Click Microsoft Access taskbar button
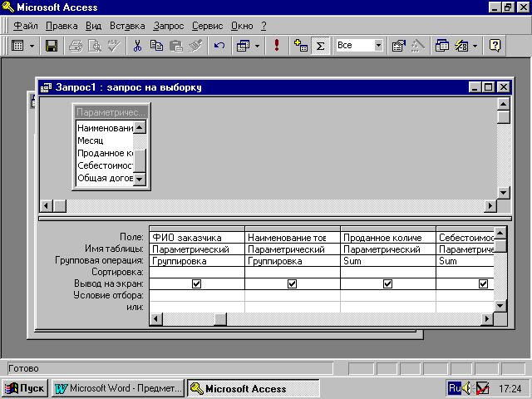This screenshot has height=399, width=532. click(253, 388)
